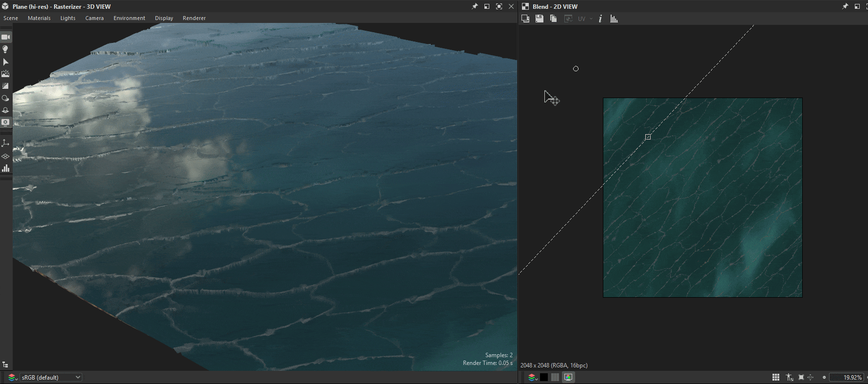Viewport: 868px width, 384px height.
Task: Click the black background color swatch
Action: (544, 377)
